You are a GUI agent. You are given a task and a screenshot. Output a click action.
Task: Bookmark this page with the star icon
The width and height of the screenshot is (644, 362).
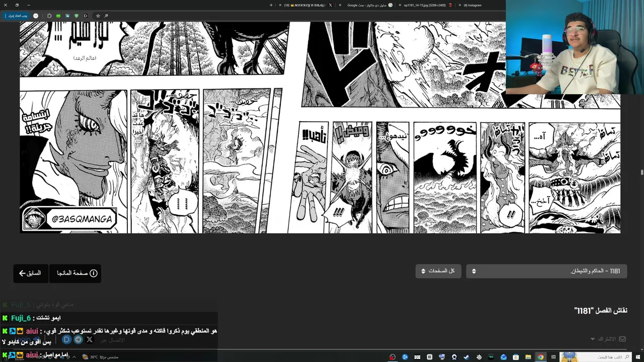pyautogui.click(x=98, y=16)
